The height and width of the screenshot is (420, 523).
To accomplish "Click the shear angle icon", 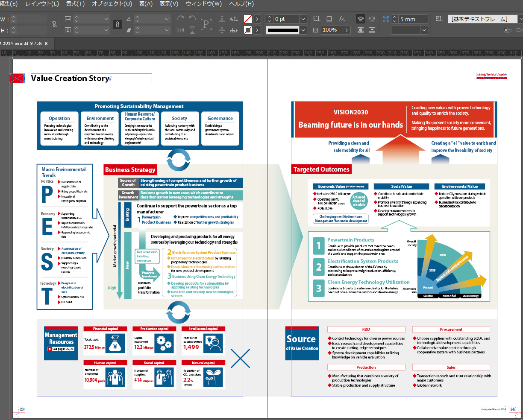I will click(129, 30).
